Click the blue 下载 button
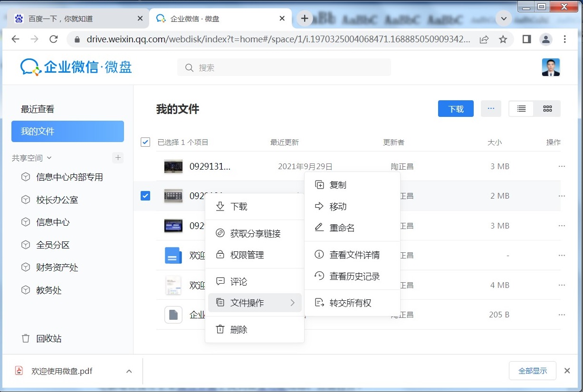The image size is (583, 392). 456,109
